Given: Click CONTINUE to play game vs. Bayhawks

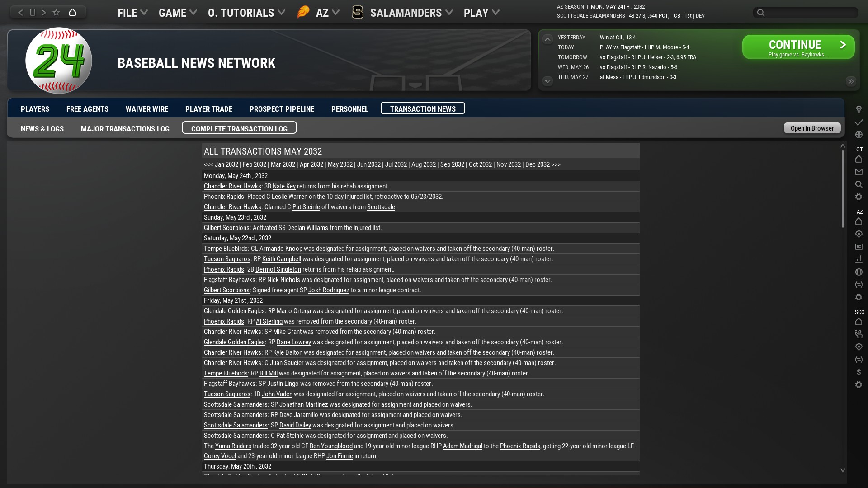Looking at the screenshot, I should coord(798,47).
